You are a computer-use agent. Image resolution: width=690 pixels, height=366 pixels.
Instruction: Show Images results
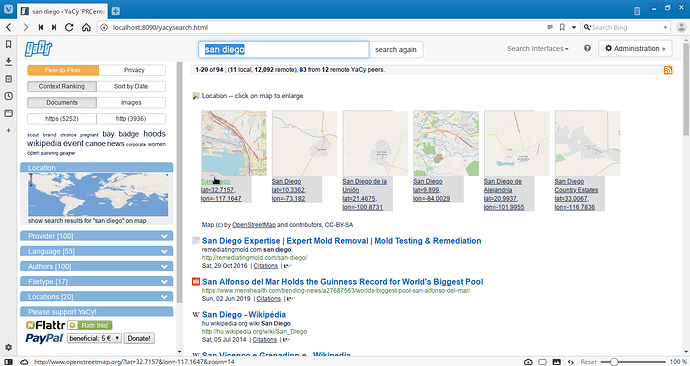(x=131, y=102)
